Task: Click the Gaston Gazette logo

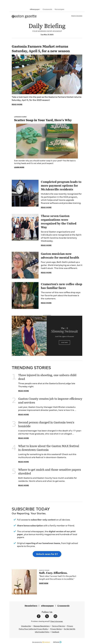Action: [24, 16]
